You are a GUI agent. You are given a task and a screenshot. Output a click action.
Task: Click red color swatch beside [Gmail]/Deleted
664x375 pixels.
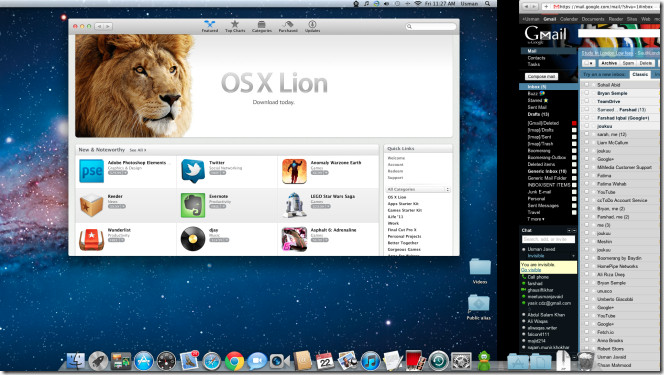574,123
